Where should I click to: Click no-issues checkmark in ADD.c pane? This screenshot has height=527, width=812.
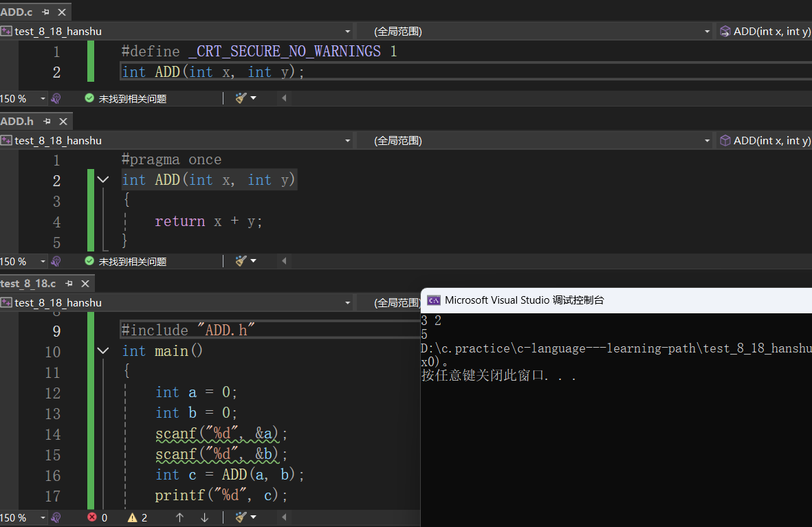coord(89,98)
